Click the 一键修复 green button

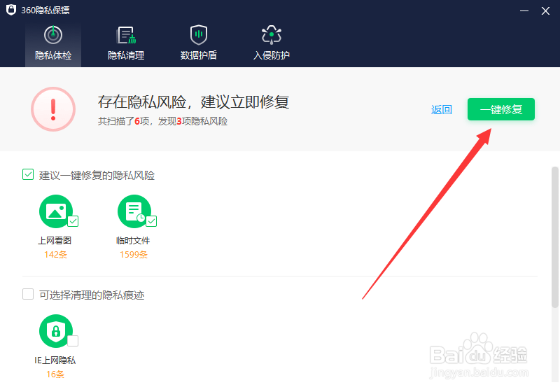coord(501,109)
